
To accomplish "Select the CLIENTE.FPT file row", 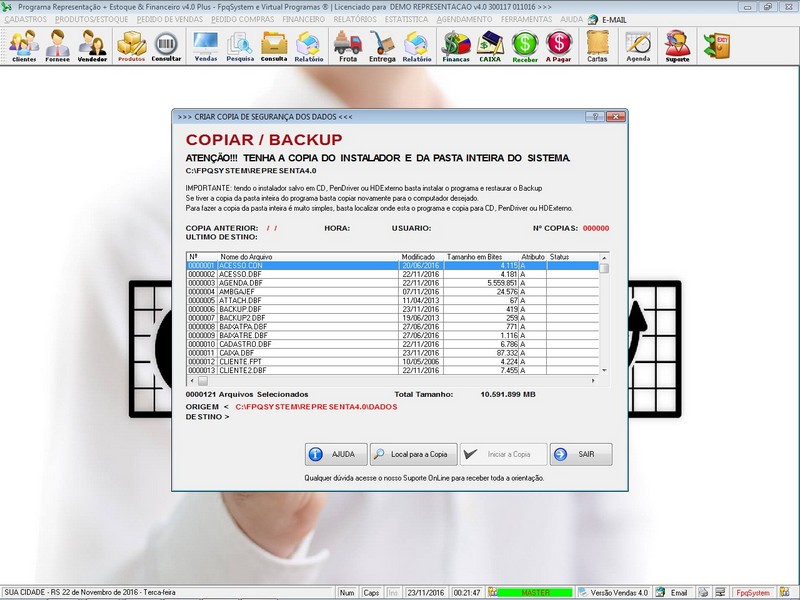I will click(x=392, y=361).
